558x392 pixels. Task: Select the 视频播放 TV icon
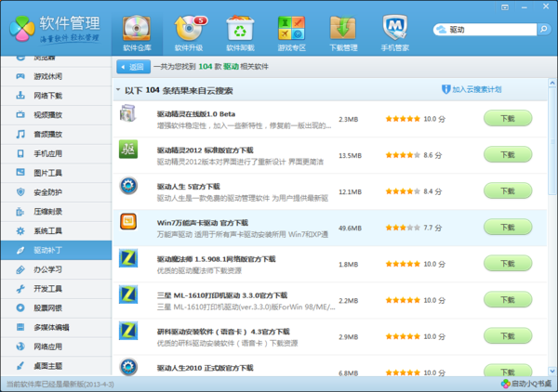(20, 114)
